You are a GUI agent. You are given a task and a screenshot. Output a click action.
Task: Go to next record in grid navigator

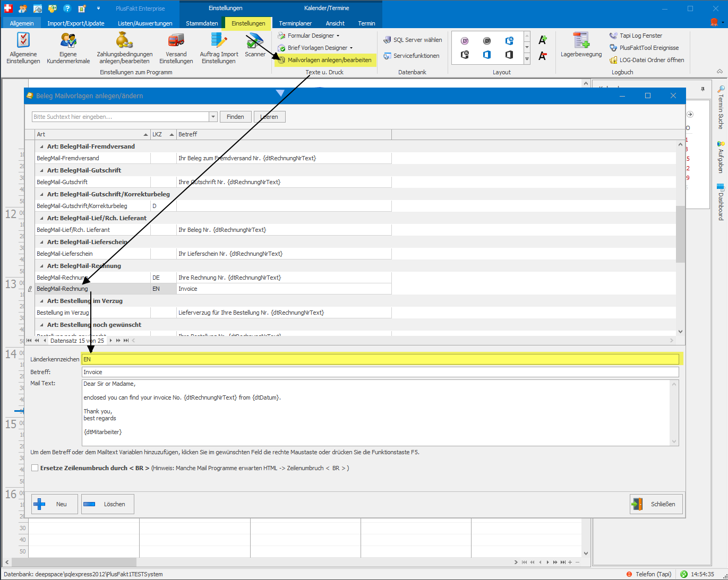110,341
